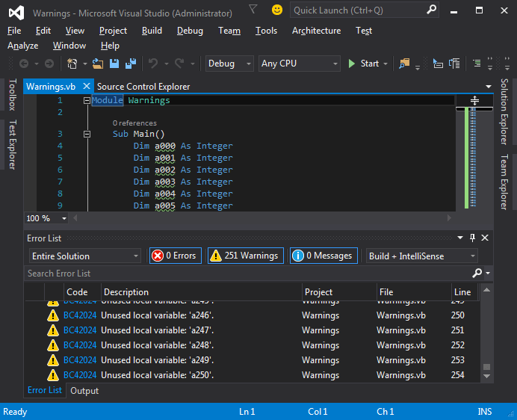The image size is (517, 420).
Task: Click the Open File folder icon
Action: (98, 64)
